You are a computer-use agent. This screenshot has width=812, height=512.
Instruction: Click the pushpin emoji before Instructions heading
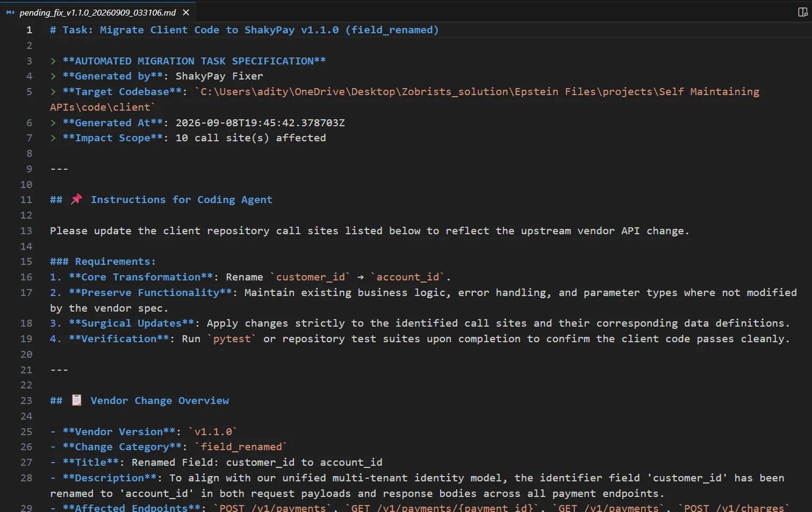77,199
